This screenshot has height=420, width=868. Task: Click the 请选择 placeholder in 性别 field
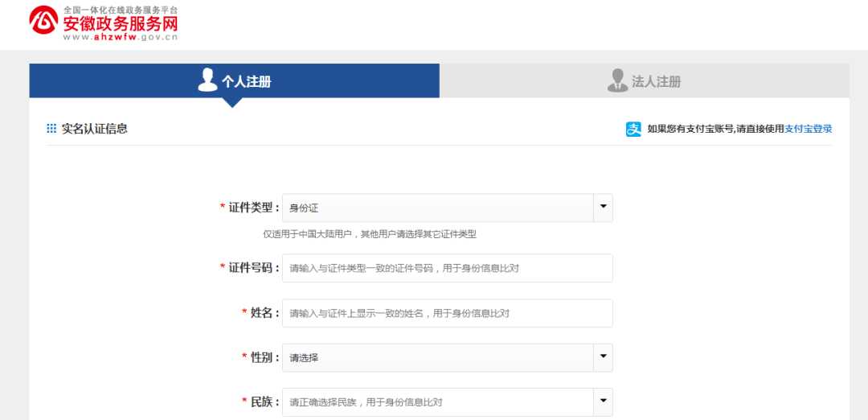click(305, 357)
